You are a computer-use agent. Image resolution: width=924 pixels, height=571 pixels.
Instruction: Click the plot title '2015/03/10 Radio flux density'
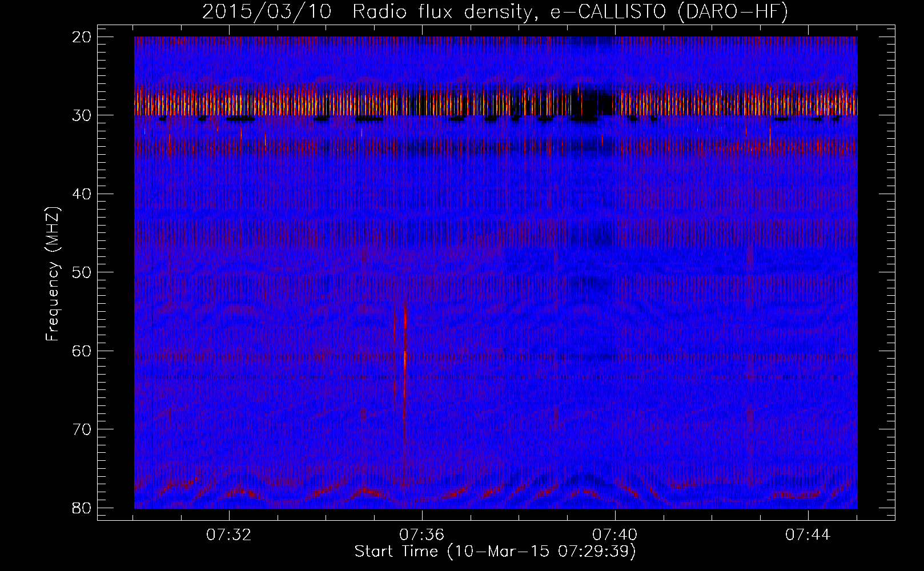pos(495,11)
